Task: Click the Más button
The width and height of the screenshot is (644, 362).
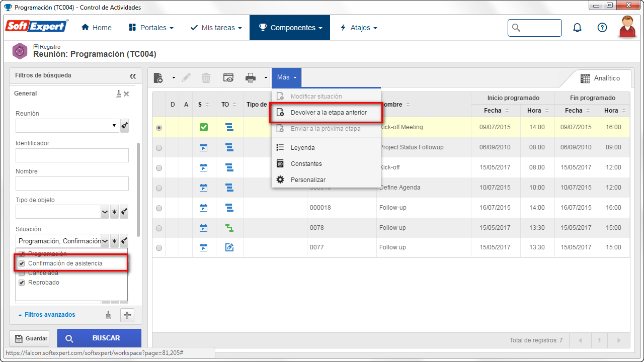Action: (x=286, y=77)
